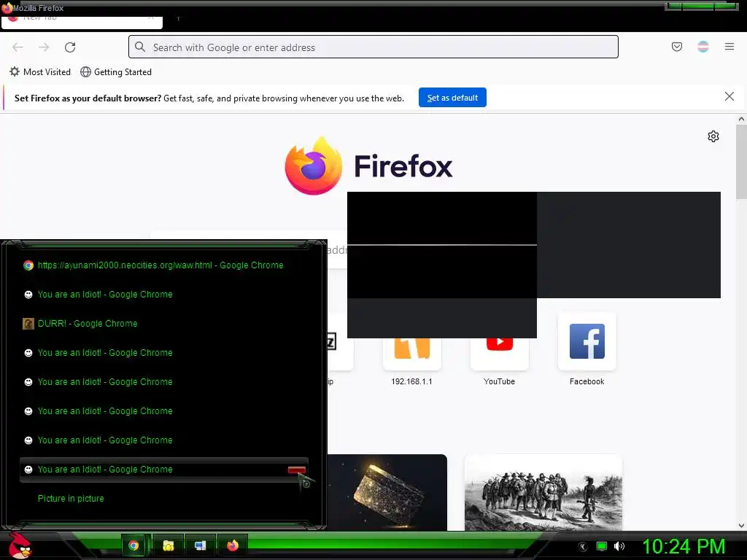Open the network tray icon
The image size is (747, 560).
click(602, 546)
